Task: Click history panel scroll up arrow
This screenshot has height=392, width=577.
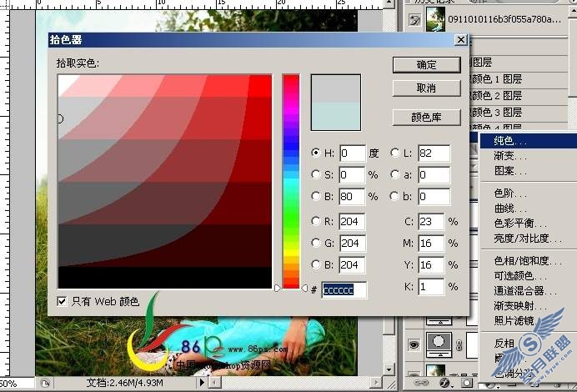Action: pyautogui.click(x=573, y=9)
